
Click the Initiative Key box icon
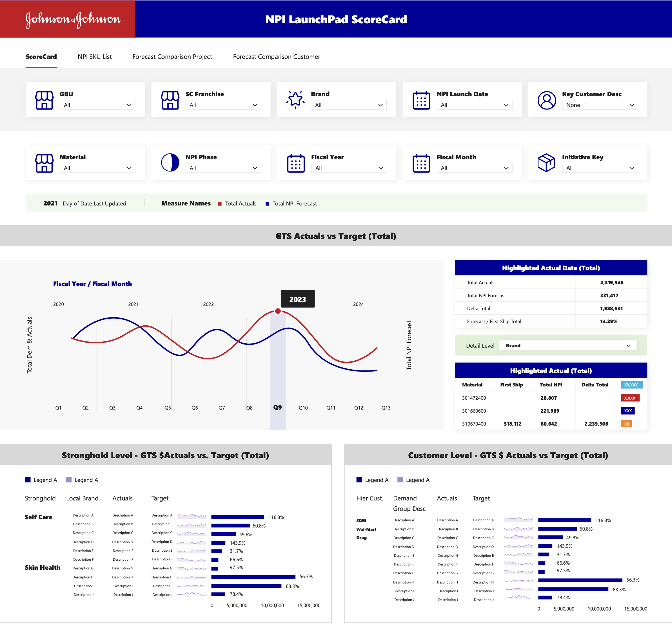pos(546,163)
